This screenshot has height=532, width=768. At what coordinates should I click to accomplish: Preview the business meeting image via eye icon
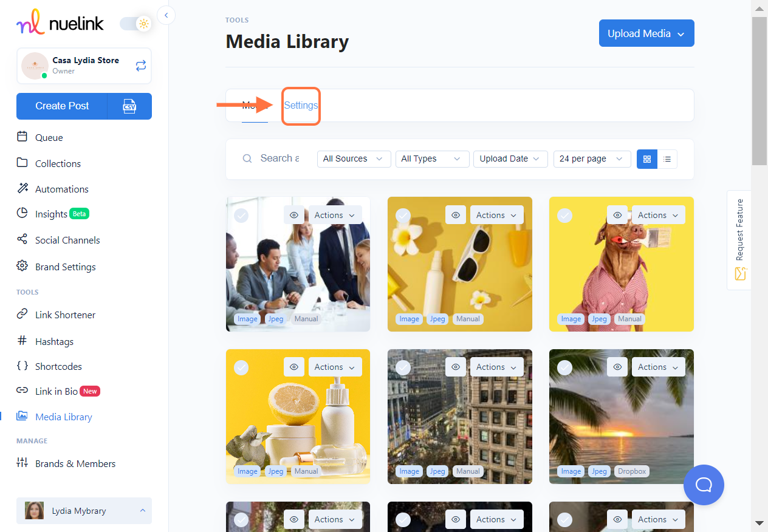(294, 215)
